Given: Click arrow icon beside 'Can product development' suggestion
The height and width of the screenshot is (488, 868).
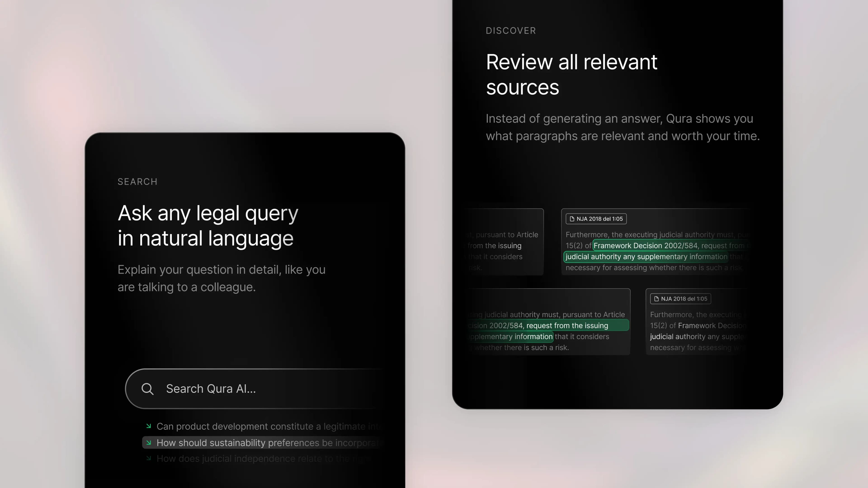Looking at the screenshot, I should 149,426.
